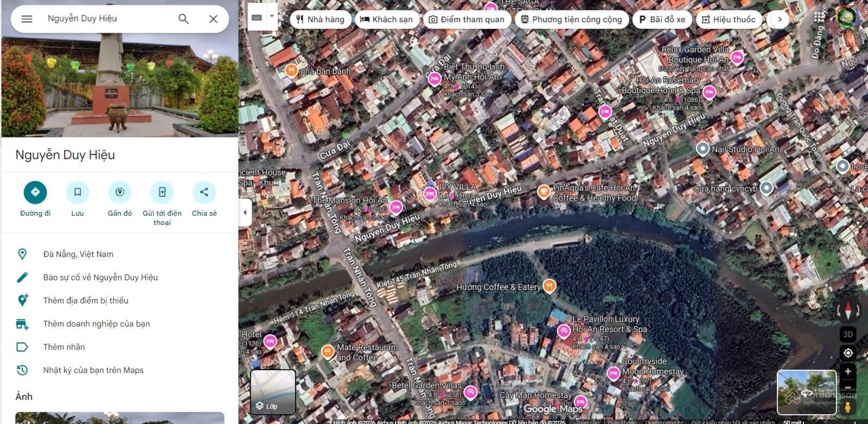Edit the search box containing Nguyễn Duy Hiệu
The image size is (868, 424).
[x=108, y=19]
